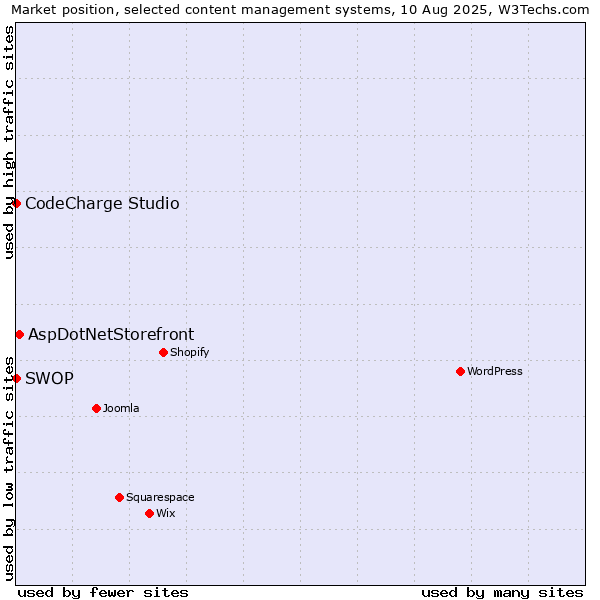Click 'used by many sites' axis label

coord(502,593)
